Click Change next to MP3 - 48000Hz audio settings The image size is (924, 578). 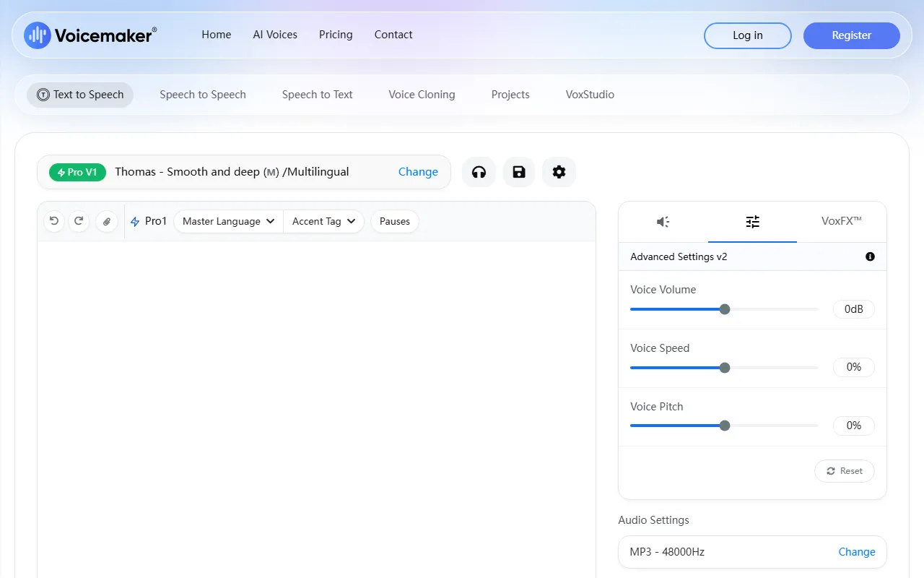pos(856,551)
